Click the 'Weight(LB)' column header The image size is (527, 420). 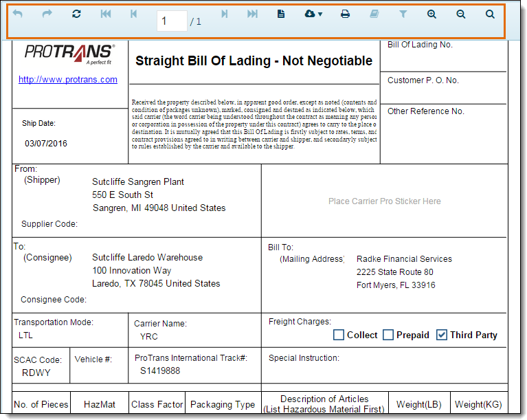pyautogui.click(x=418, y=404)
